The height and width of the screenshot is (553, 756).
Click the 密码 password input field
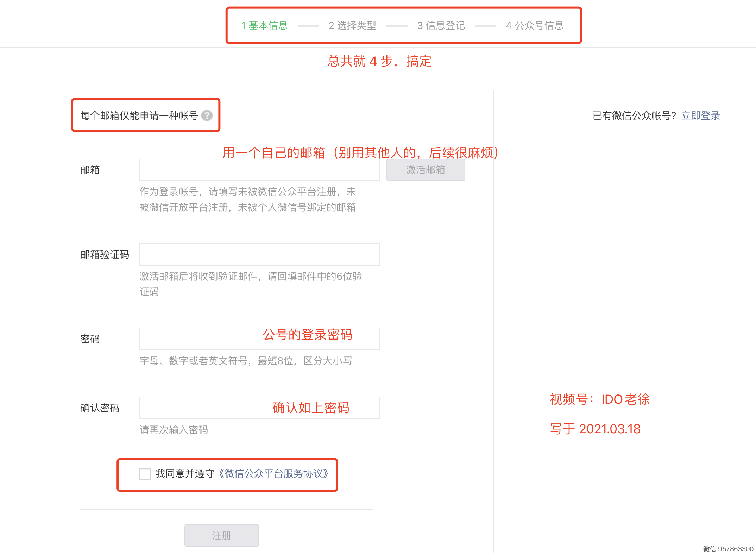[211, 338]
